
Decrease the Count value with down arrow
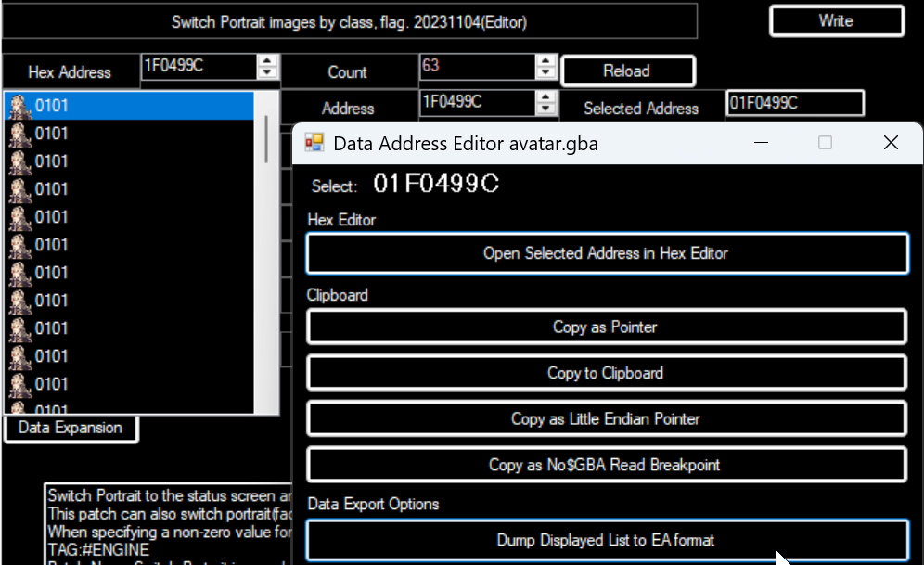[546, 73]
